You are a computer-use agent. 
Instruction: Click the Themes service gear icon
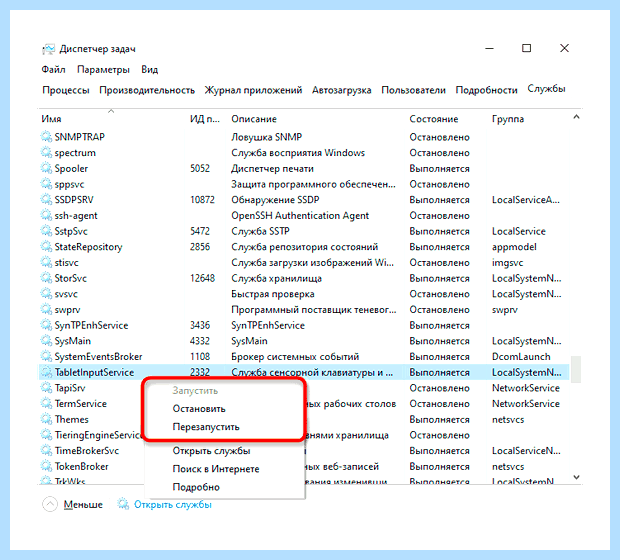[x=46, y=419]
